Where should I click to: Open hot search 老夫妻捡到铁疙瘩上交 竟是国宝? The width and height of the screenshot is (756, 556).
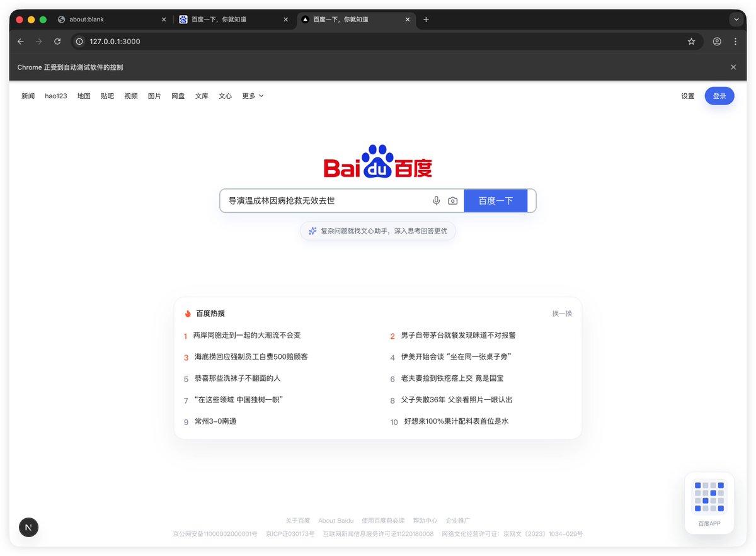(452, 378)
